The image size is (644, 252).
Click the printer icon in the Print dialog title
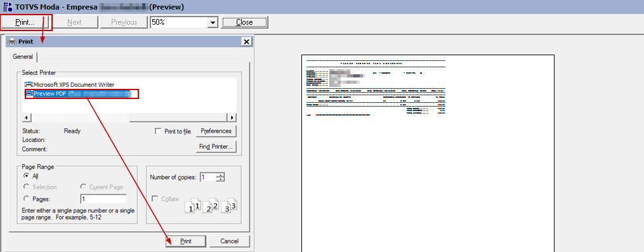[x=12, y=41]
